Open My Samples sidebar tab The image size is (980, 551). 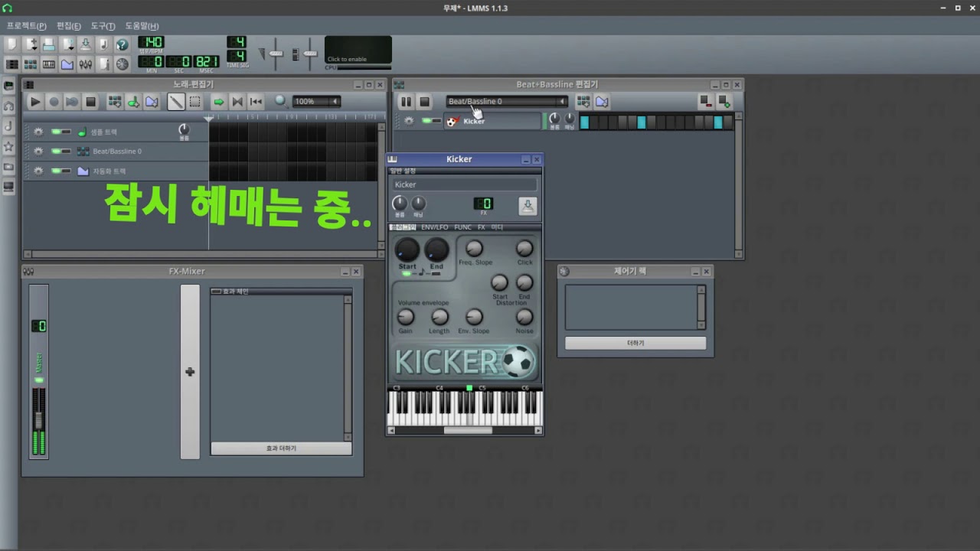(9, 126)
